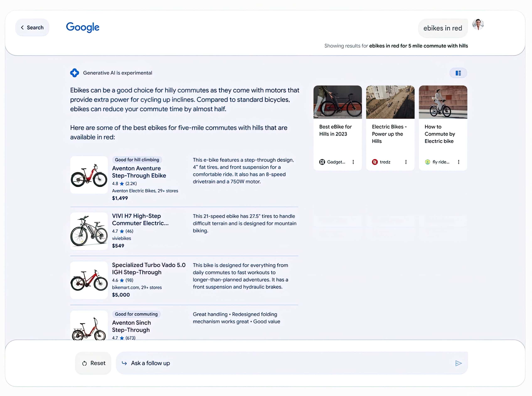Reset the conversation

tap(93, 363)
